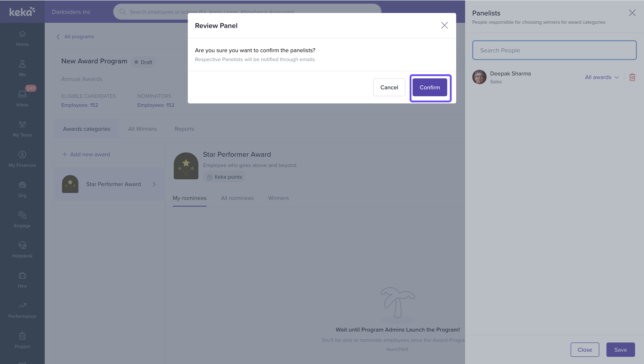Click the Search People input field

coord(554,50)
